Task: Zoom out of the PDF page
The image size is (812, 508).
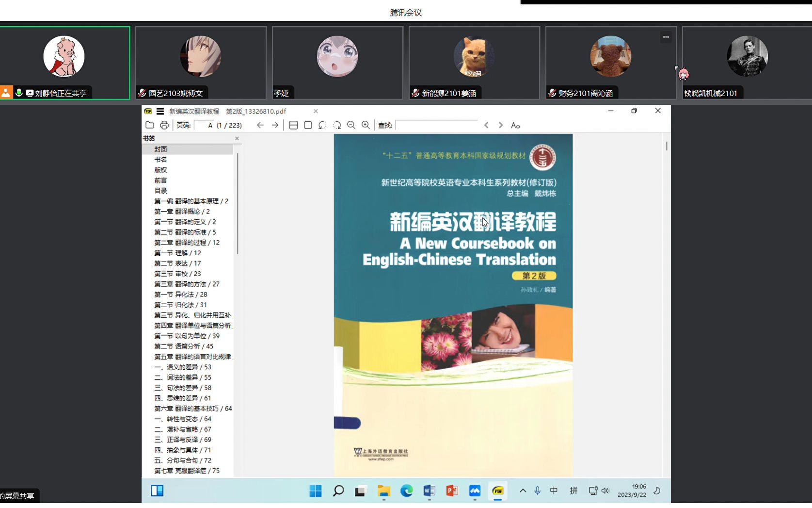Action: (351, 125)
